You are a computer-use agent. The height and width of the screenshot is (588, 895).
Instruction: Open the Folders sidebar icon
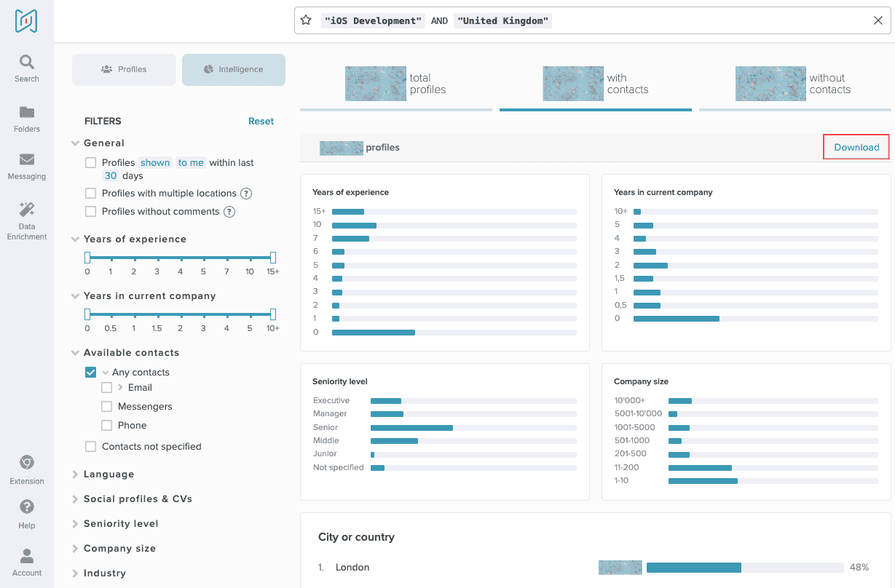click(x=27, y=119)
